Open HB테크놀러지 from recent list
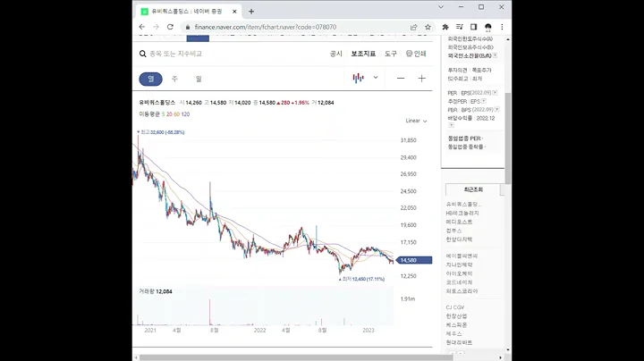This screenshot has height=361, width=644. point(462,213)
